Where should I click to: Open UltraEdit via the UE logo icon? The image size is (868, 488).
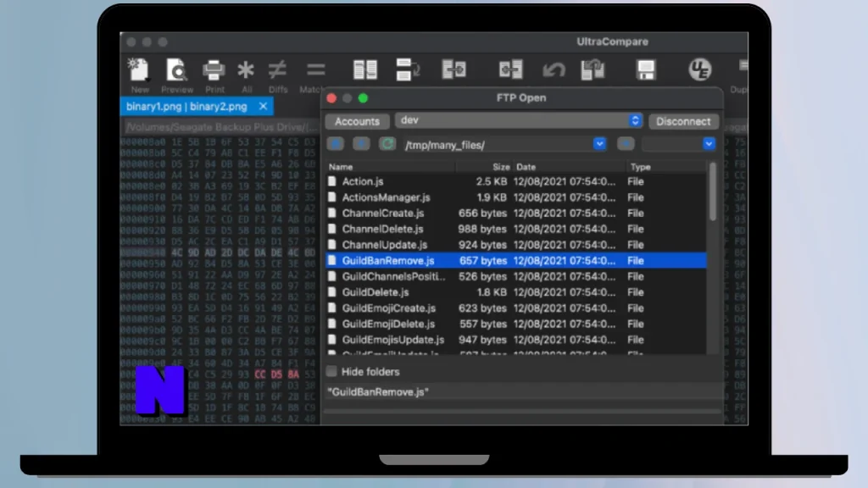tap(699, 69)
